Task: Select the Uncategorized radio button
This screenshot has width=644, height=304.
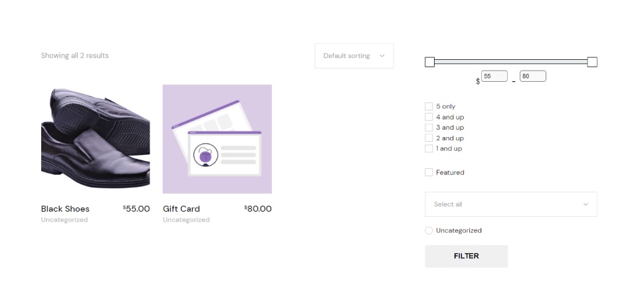Action: pyautogui.click(x=429, y=230)
